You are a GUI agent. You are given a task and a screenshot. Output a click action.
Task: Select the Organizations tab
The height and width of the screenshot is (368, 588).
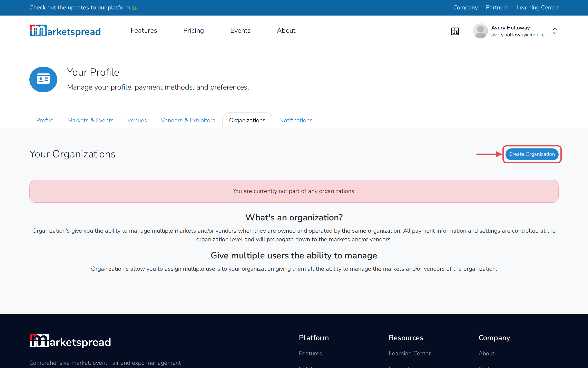coord(247,120)
